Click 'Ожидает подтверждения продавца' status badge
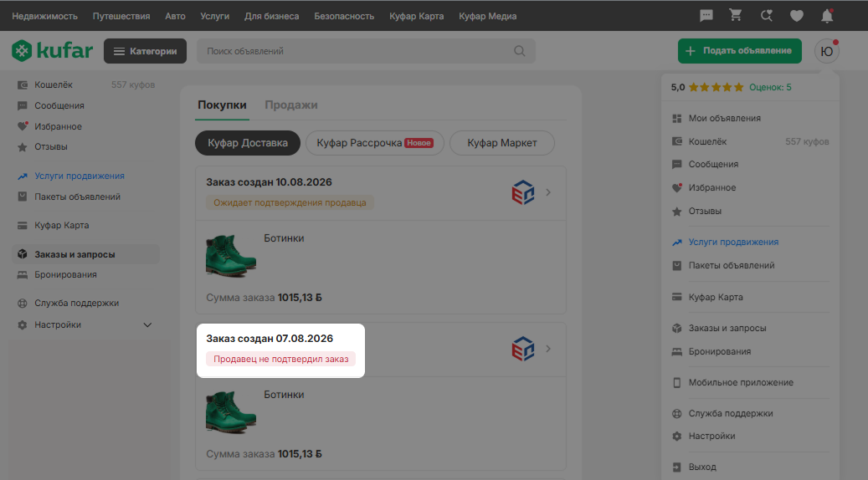The width and height of the screenshot is (868, 480). pyautogui.click(x=290, y=203)
